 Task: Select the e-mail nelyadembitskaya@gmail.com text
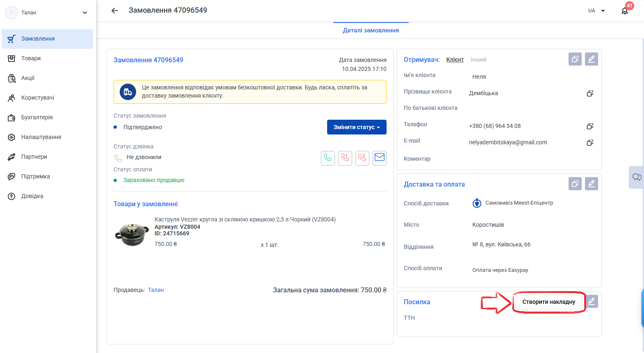[508, 142]
